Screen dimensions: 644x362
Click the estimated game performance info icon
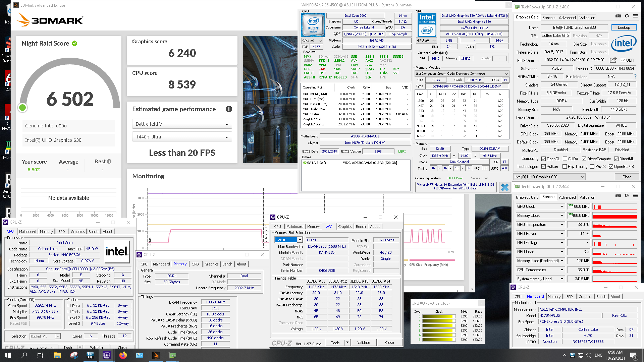[x=229, y=109]
